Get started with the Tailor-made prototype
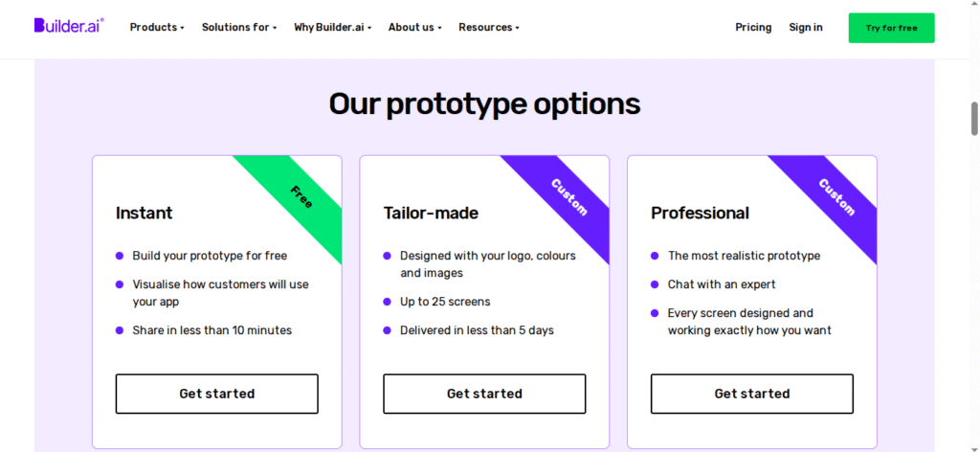 pyautogui.click(x=484, y=394)
